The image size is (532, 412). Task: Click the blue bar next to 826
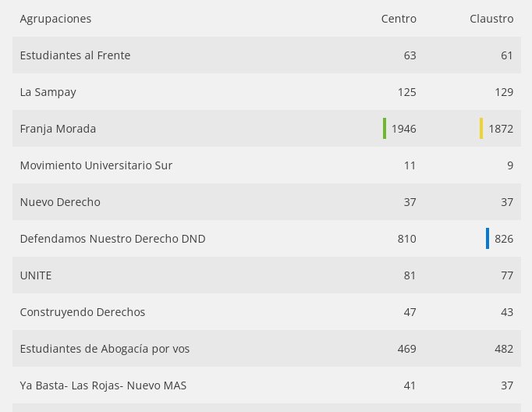[x=488, y=238]
